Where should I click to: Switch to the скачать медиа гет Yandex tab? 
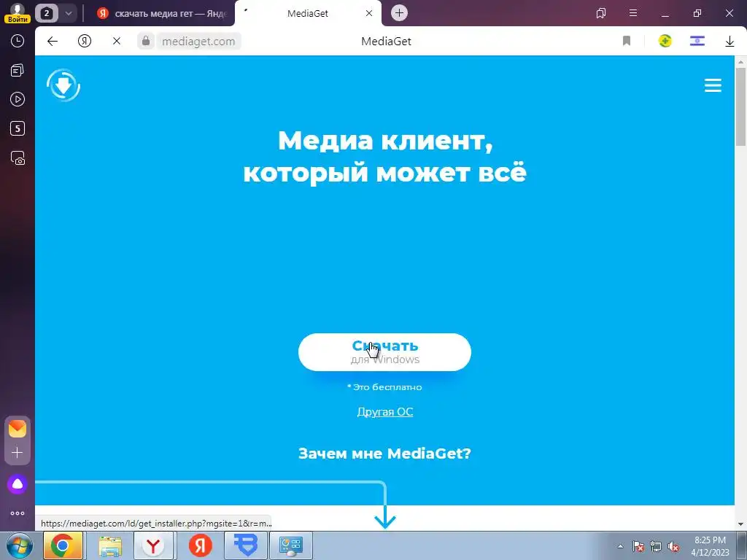tap(163, 13)
